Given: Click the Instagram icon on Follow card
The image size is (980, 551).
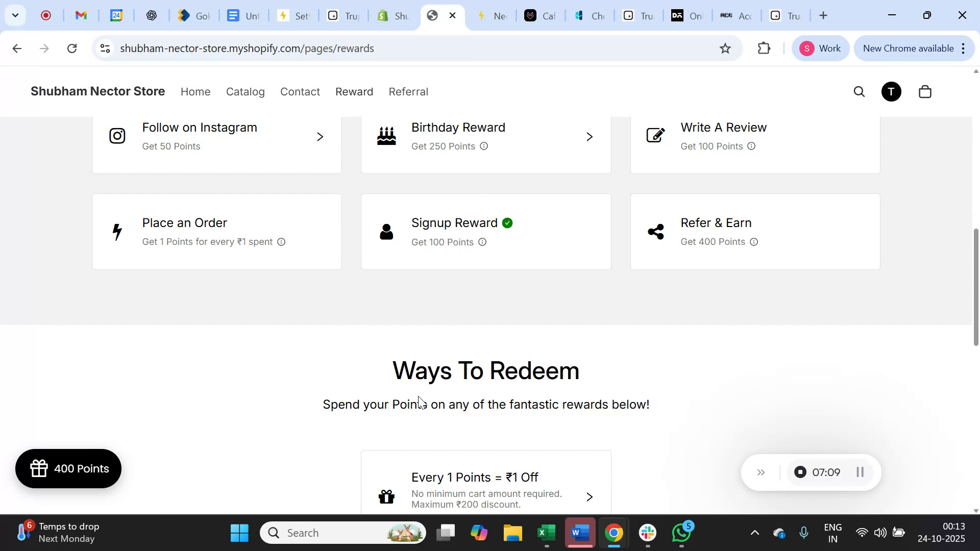Looking at the screenshot, I should pyautogui.click(x=117, y=136).
